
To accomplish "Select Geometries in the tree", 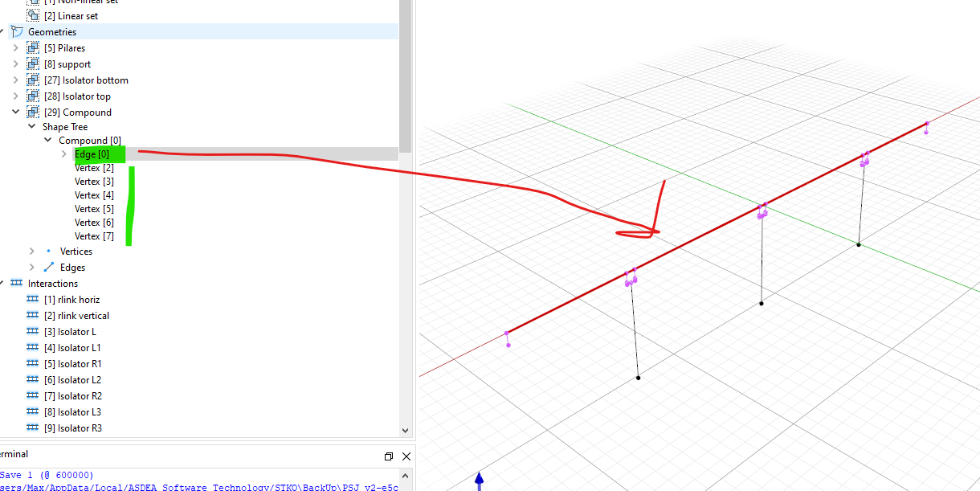I will [x=52, y=32].
